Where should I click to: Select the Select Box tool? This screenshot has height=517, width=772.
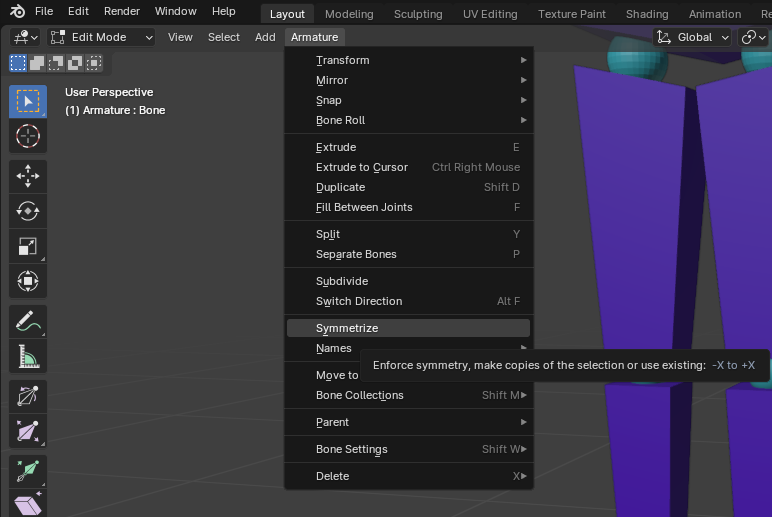(28, 101)
